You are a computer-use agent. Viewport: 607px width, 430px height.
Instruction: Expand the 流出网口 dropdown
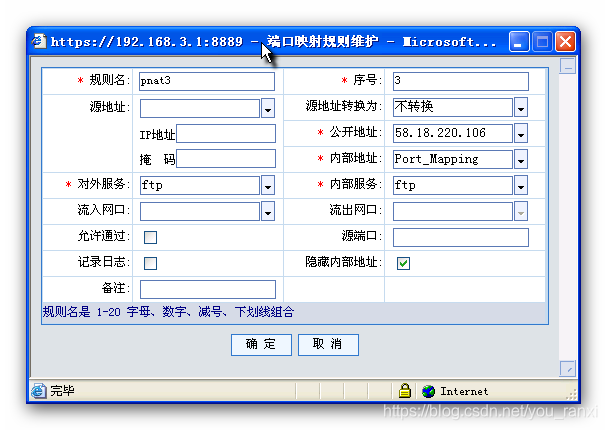pos(521,211)
